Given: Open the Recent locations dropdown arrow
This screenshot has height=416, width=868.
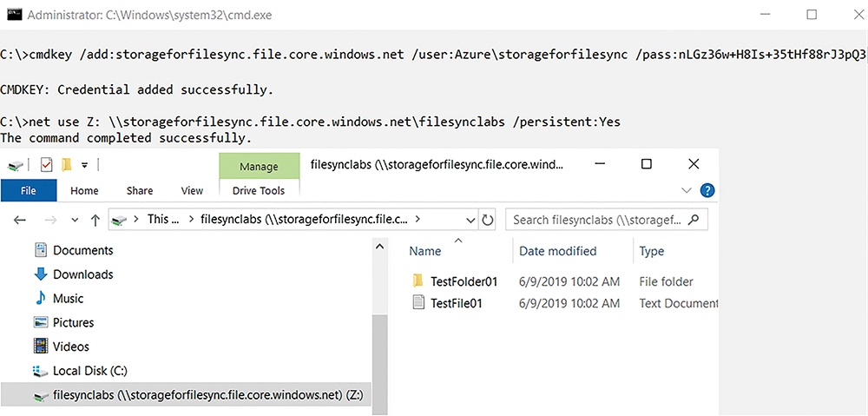Looking at the screenshot, I should click(75, 220).
